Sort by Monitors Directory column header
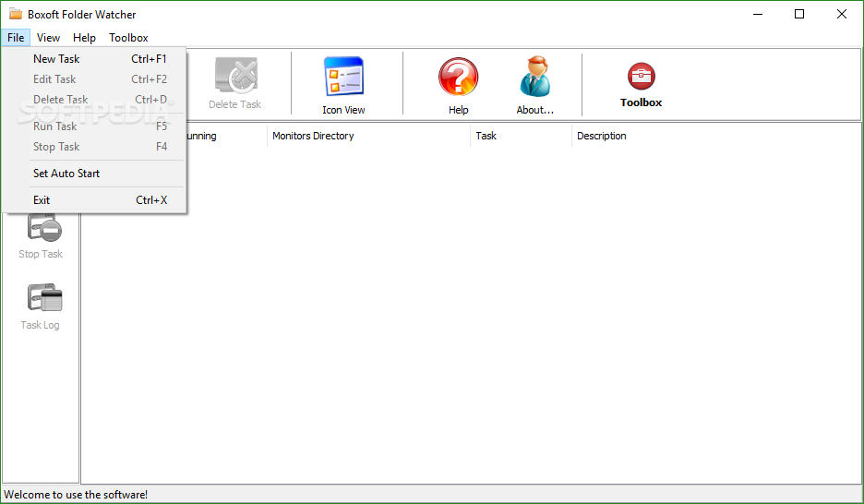The width and height of the screenshot is (864, 504). (x=368, y=136)
